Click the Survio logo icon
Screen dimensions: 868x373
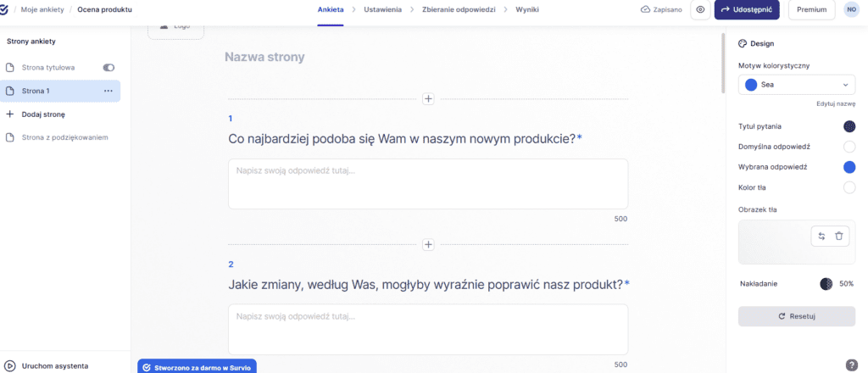pos(6,9)
